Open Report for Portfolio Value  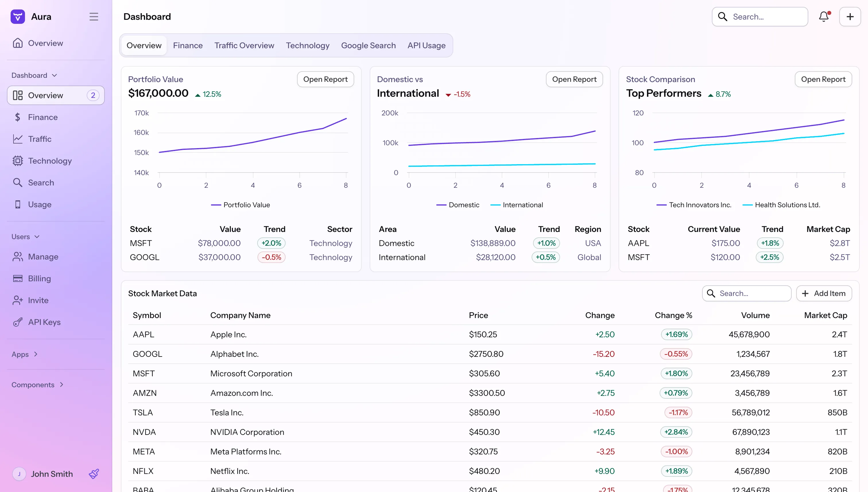click(x=325, y=79)
